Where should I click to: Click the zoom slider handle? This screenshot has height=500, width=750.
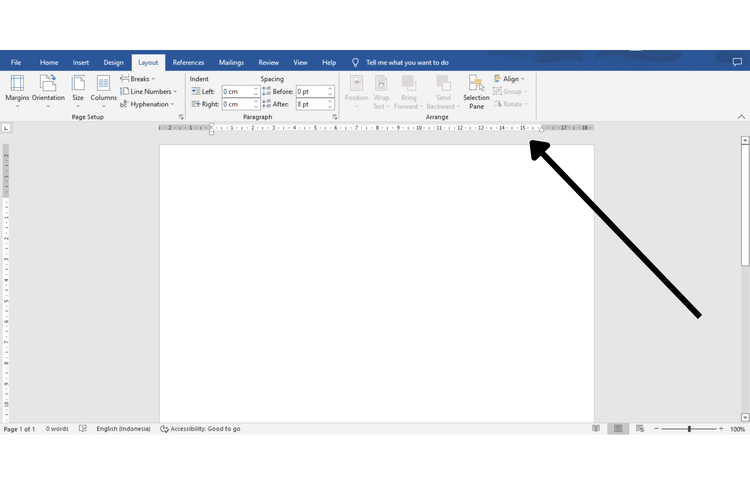(689, 429)
